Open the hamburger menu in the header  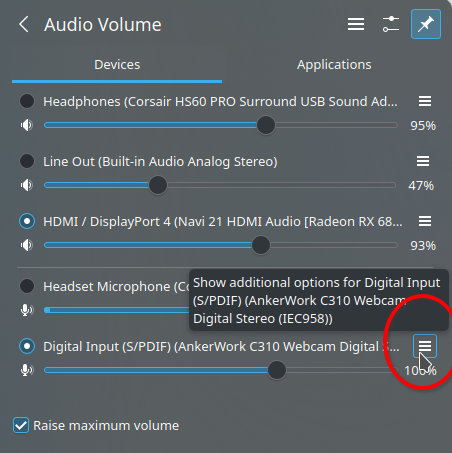pos(356,24)
